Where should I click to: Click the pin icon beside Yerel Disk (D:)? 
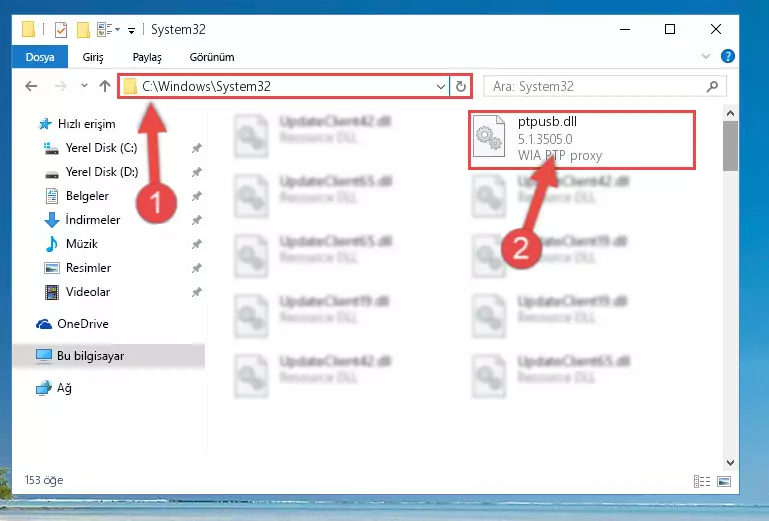197,172
